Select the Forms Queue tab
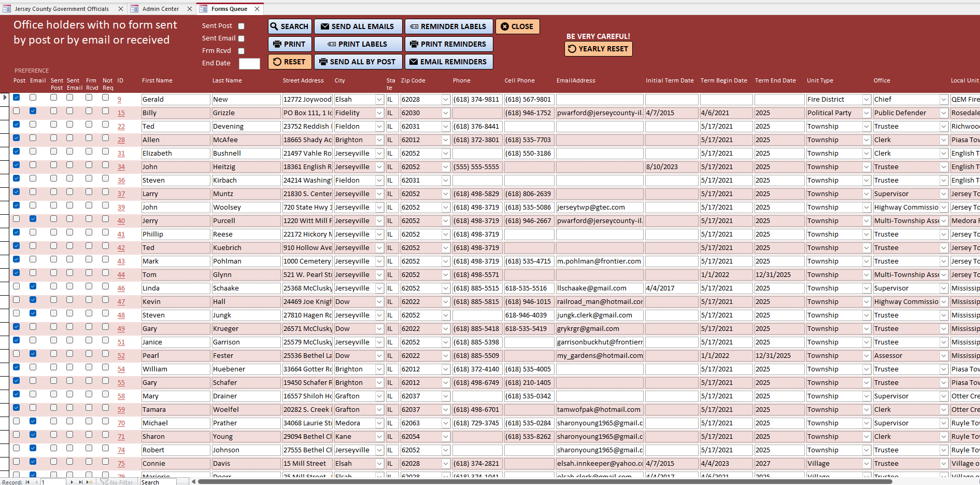 229,9
